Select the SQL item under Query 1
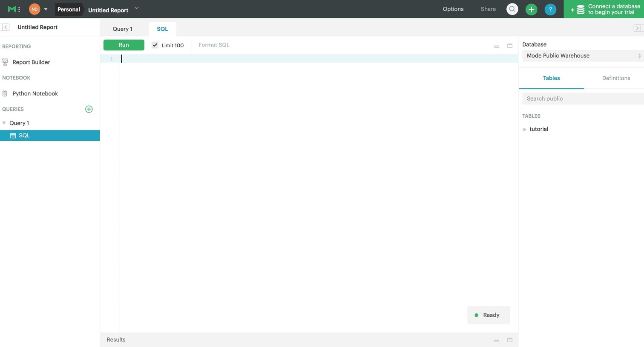The height and width of the screenshot is (347, 644). (x=50, y=136)
